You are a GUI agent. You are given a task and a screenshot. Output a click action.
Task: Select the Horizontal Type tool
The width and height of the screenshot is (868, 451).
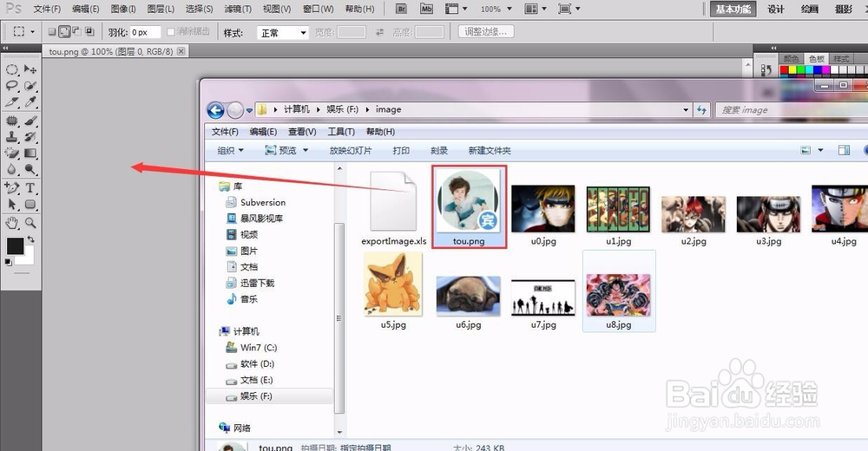coord(30,188)
